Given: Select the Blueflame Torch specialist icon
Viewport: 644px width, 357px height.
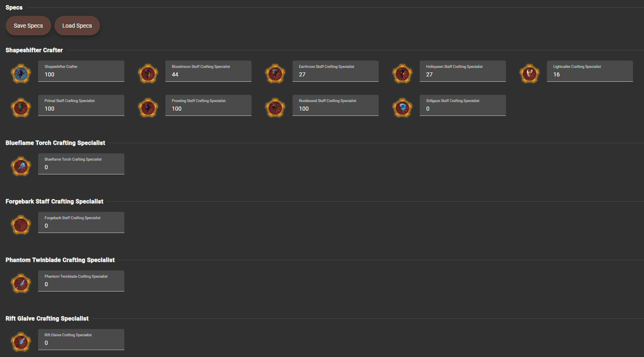Looking at the screenshot, I should click(x=21, y=166).
